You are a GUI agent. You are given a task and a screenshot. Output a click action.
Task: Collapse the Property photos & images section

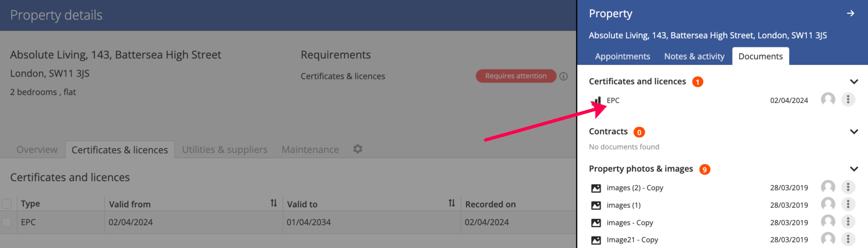click(x=854, y=169)
